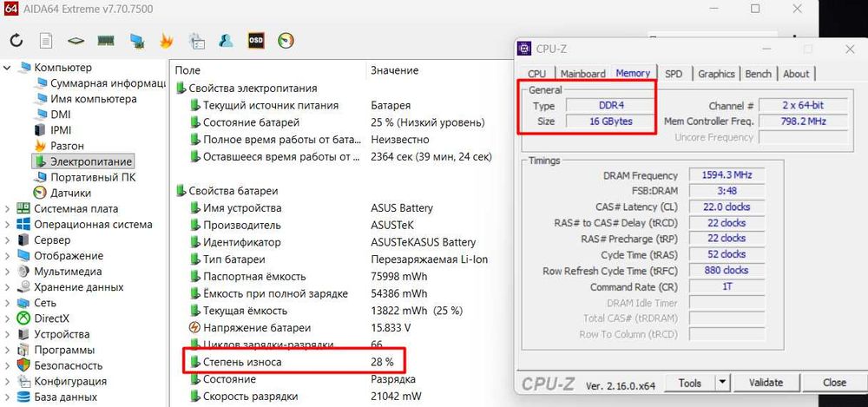
Task: Expand the Мультимедиа tree node
Action: pos(7,272)
